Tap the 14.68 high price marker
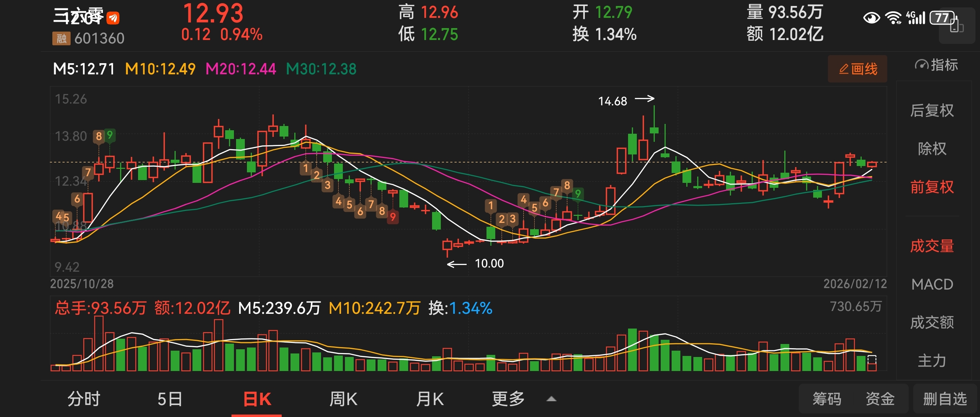 612,101
